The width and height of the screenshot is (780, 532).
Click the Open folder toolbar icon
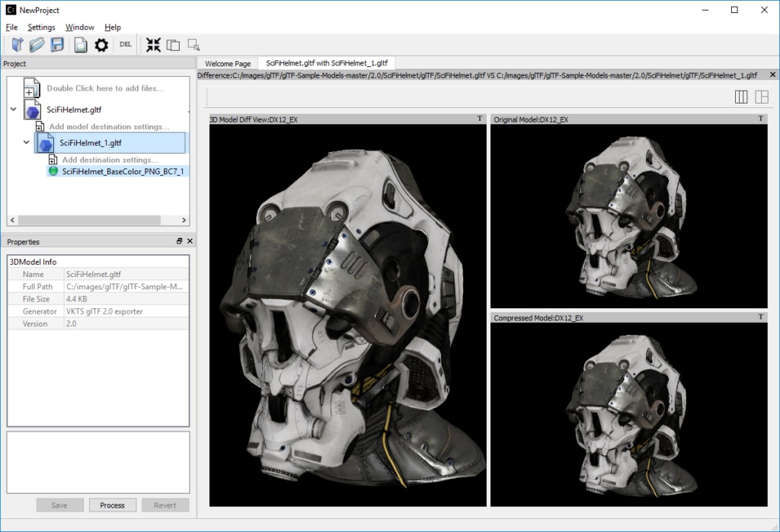point(37,45)
